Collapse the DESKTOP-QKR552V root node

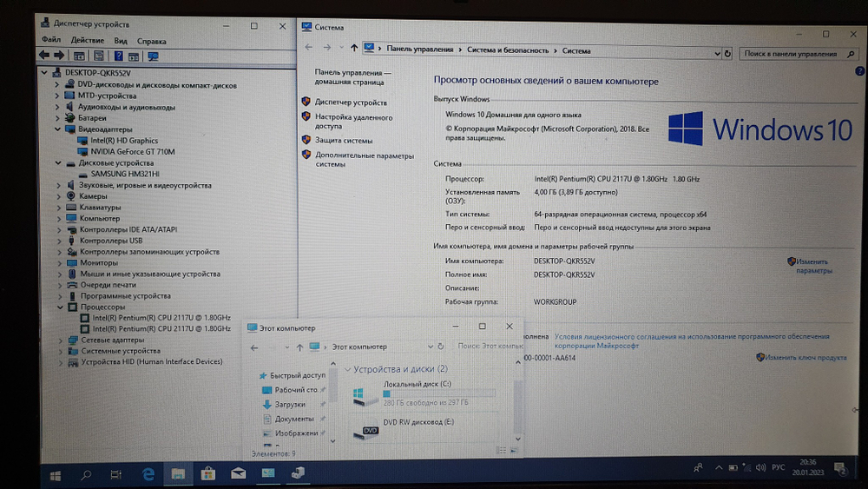tap(44, 73)
